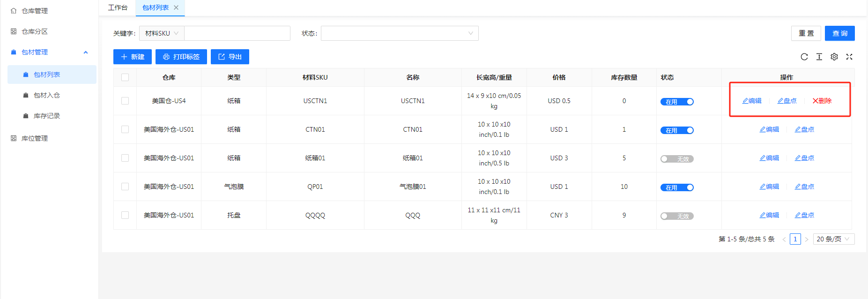Open the table column settings gear
Screen dimensions: 868x299
pyautogui.click(x=834, y=57)
